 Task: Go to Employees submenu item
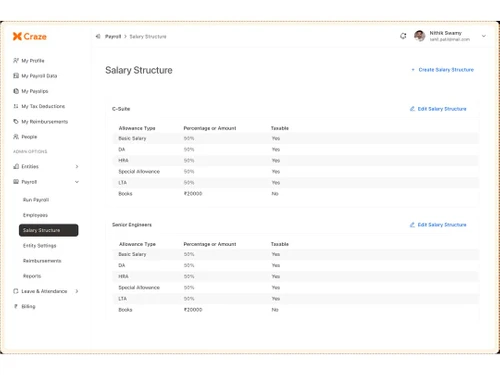(x=35, y=215)
